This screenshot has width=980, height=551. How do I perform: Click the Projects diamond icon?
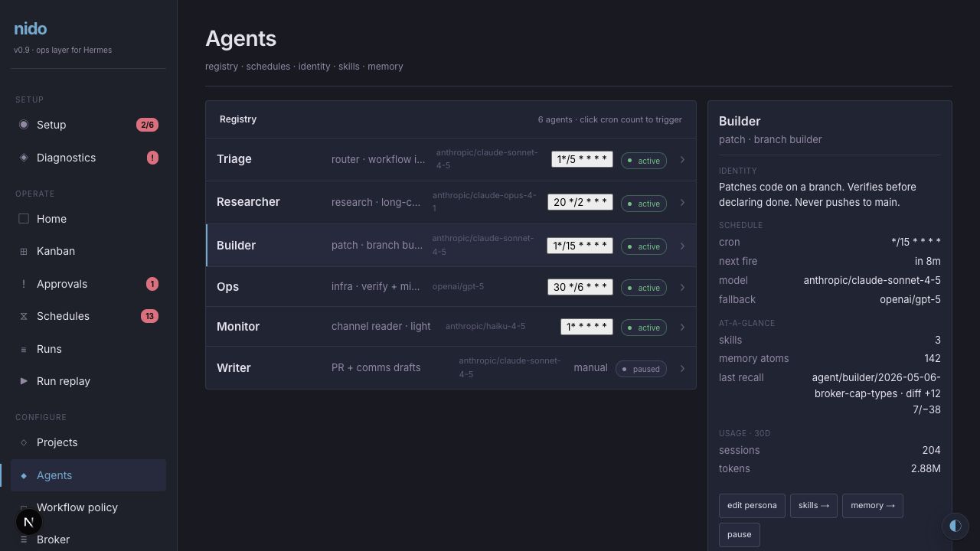coord(24,442)
